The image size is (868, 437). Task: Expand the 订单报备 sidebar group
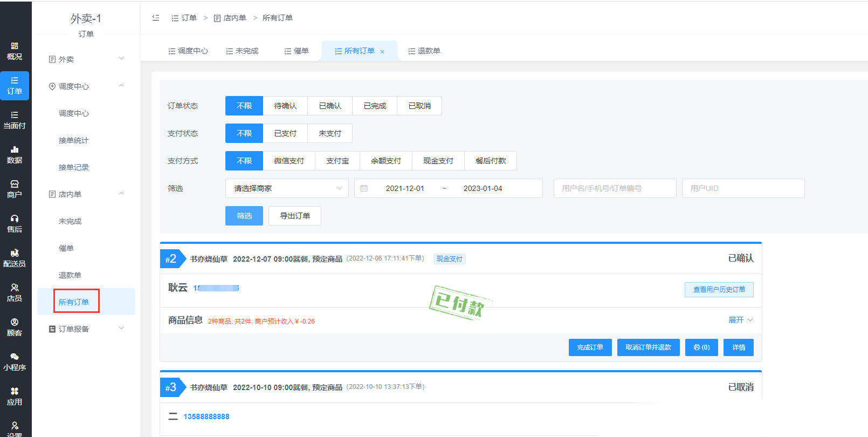pos(86,329)
